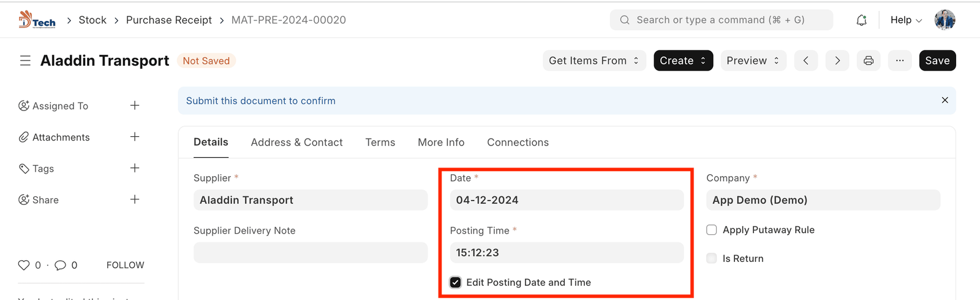Click the notification bell icon
Viewport: 980px width, 300px height.
pos(861,20)
